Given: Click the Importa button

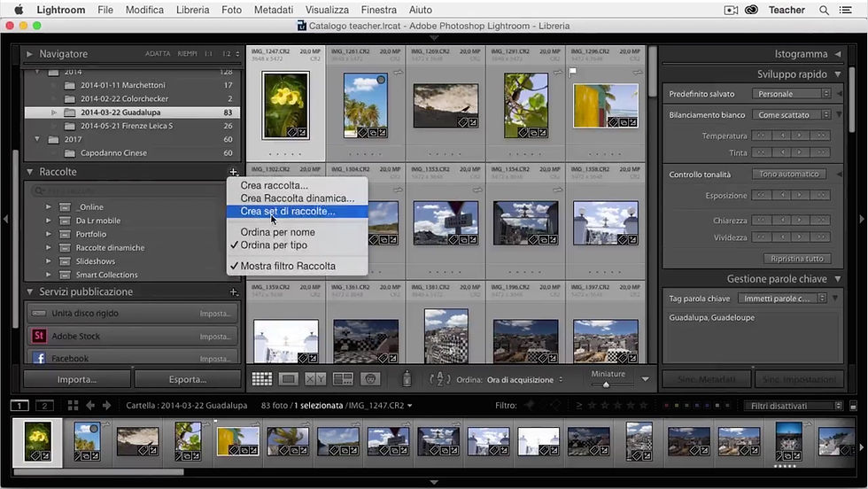Looking at the screenshot, I should coord(77,379).
